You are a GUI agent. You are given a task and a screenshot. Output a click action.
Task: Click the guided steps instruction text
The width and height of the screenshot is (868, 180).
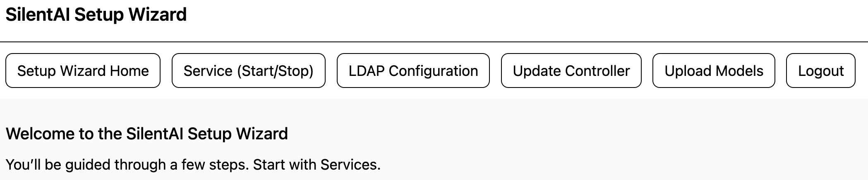193,165
